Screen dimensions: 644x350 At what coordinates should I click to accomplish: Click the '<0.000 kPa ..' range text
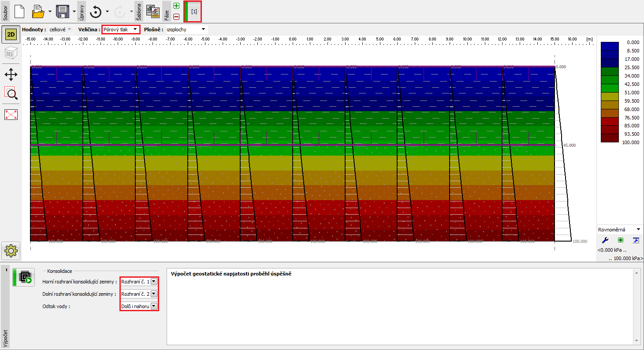[612, 250]
